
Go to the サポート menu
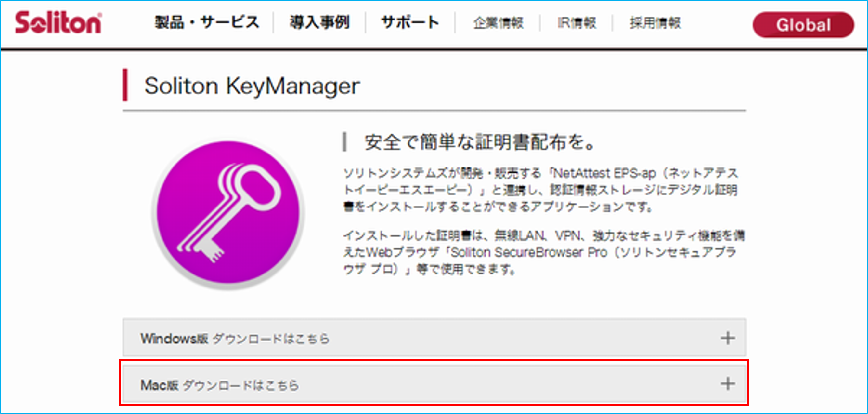pyautogui.click(x=410, y=22)
